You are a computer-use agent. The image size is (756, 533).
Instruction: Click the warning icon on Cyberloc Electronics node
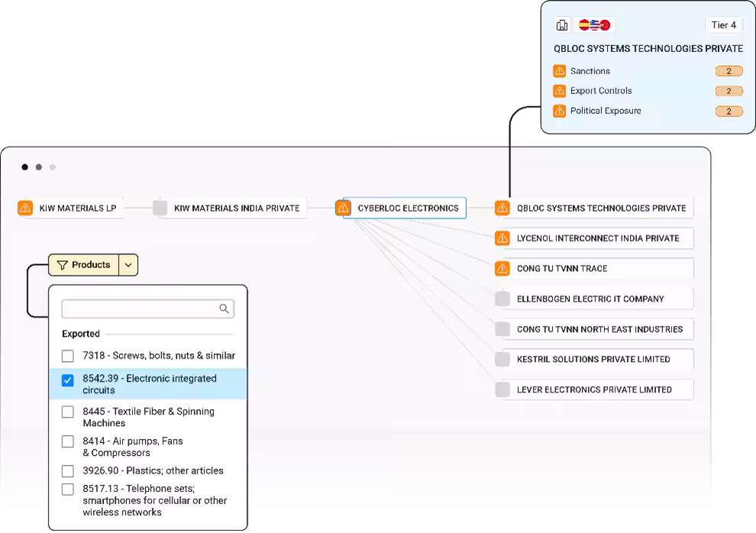tap(344, 208)
